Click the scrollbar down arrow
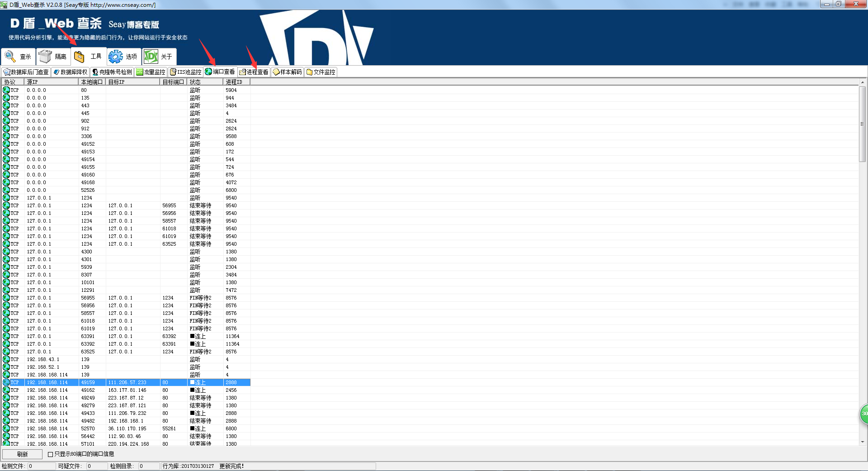This screenshot has height=471, width=868. coord(863,442)
